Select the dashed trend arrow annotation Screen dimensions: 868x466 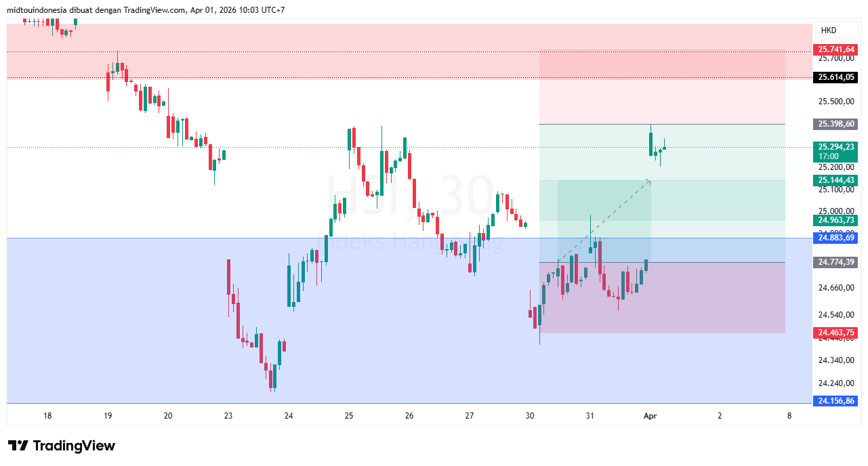click(x=603, y=220)
